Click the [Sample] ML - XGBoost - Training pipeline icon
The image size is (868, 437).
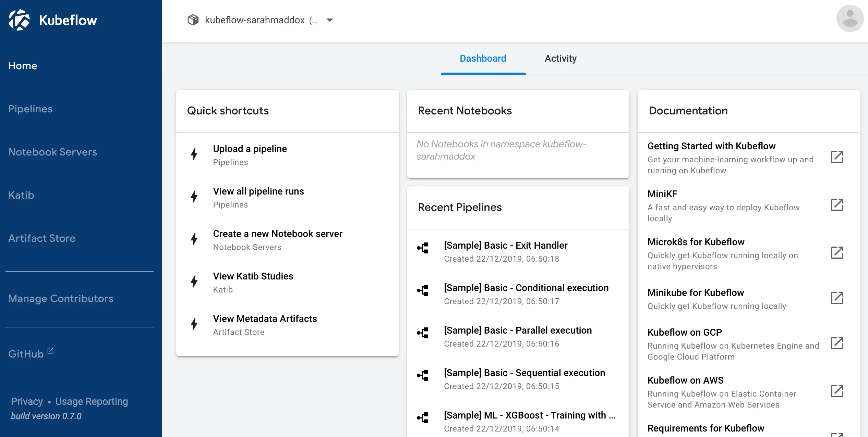[x=422, y=417]
